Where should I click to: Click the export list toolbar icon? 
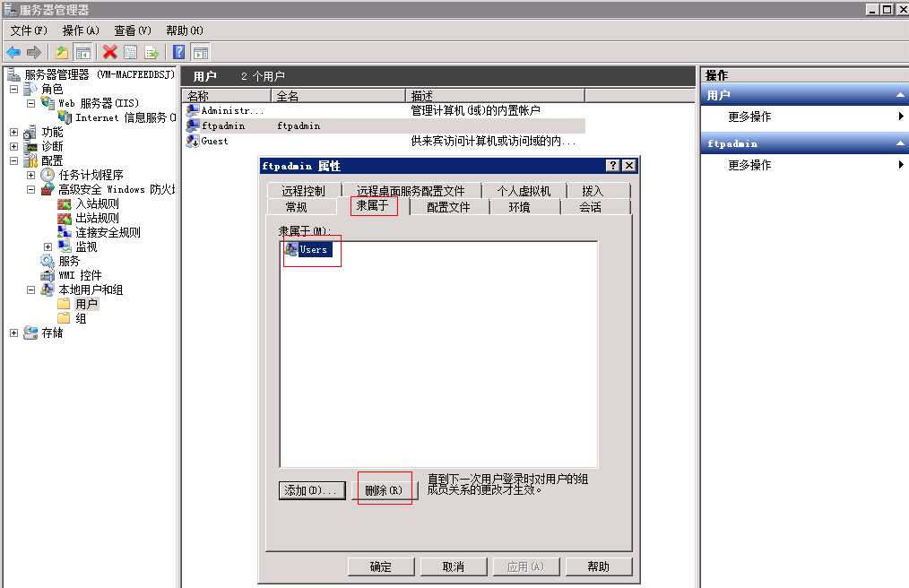(x=151, y=53)
